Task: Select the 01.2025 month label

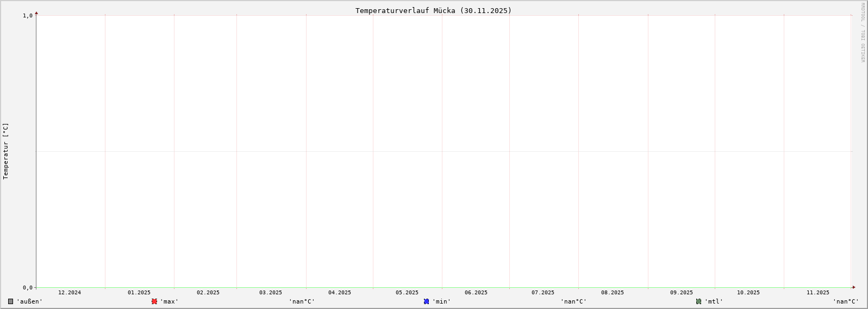Action: pos(139,293)
